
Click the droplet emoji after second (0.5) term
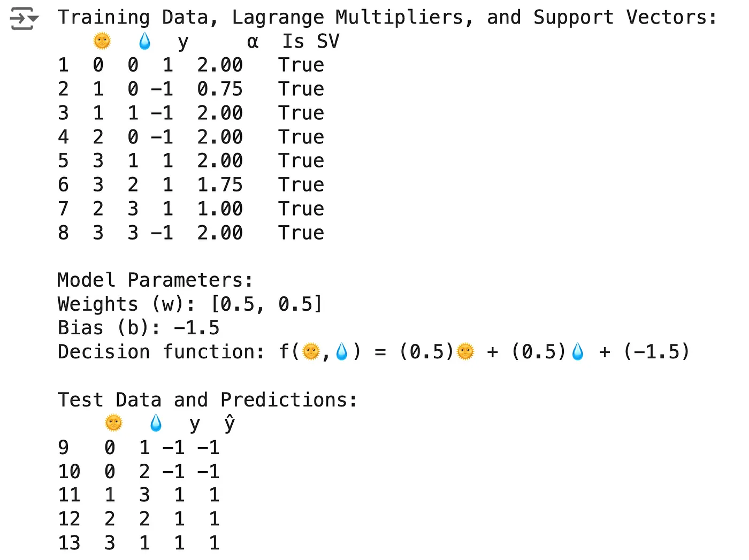(578, 351)
